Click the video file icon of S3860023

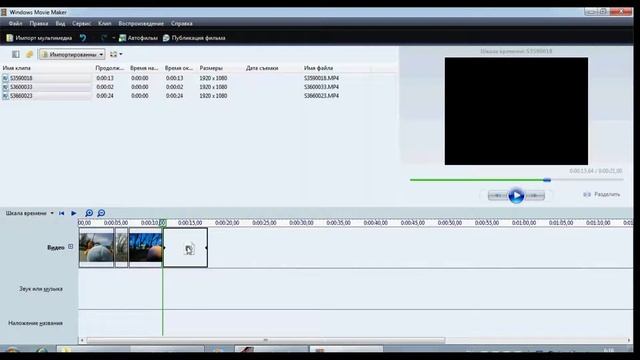pos(5,96)
